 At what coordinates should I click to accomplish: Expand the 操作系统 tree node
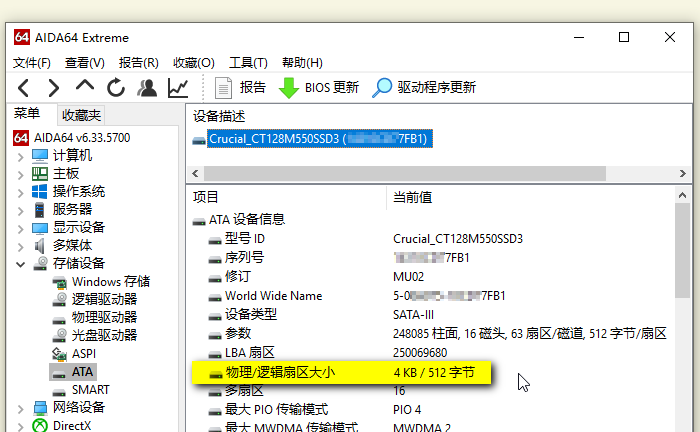click(x=20, y=193)
